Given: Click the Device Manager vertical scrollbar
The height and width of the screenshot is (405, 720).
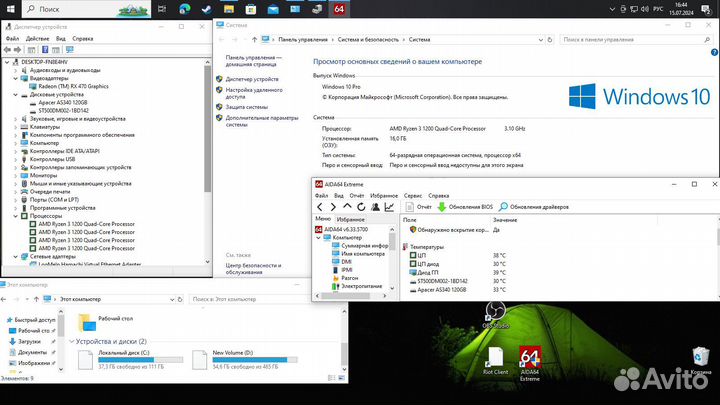Looking at the screenshot, I should [x=208, y=129].
